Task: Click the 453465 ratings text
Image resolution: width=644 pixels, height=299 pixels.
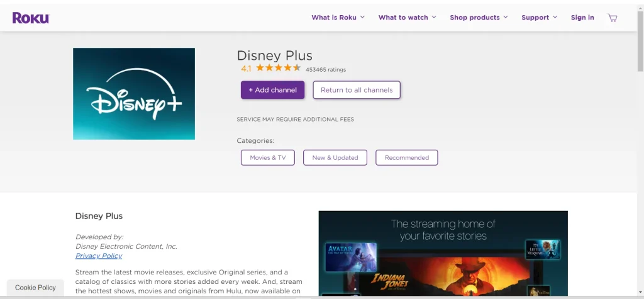Action: coord(326,69)
